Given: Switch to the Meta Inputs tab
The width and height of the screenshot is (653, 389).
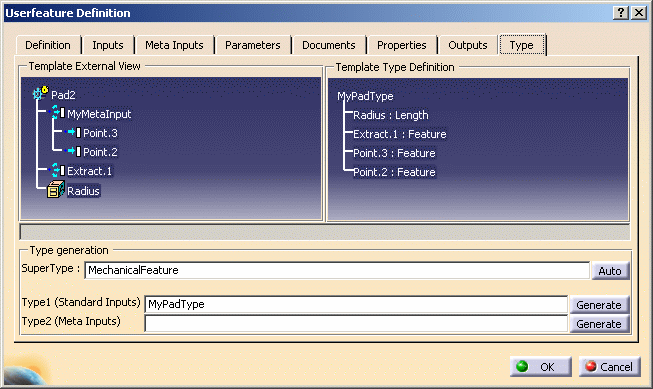Looking at the screenshot, I should tap(174, 45).
